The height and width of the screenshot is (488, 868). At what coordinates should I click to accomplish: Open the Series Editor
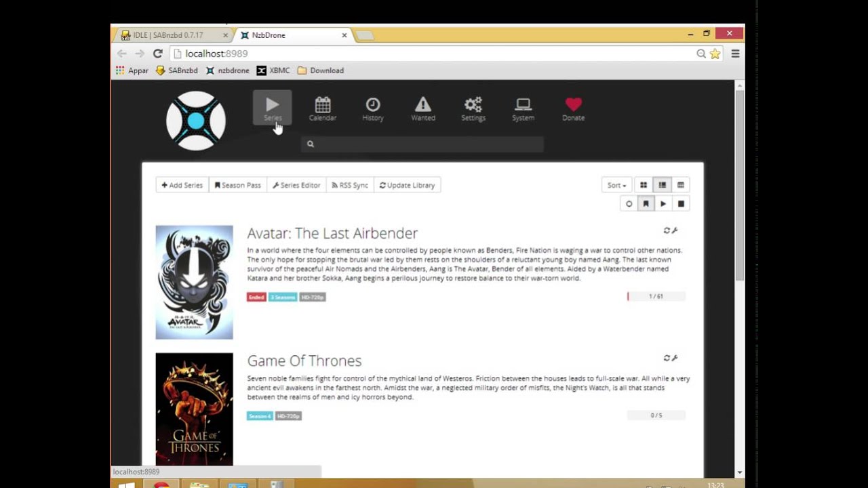click(x=296, y=185)
